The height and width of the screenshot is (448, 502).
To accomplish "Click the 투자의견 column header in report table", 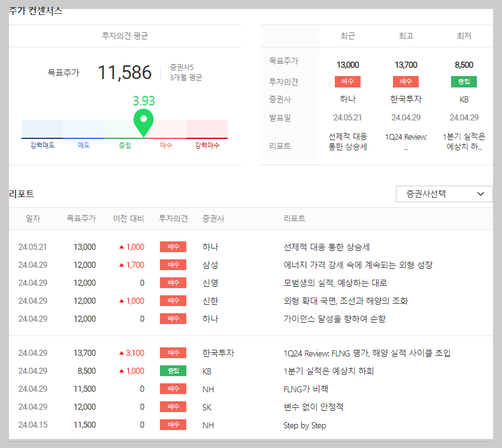I will (173, 219).
